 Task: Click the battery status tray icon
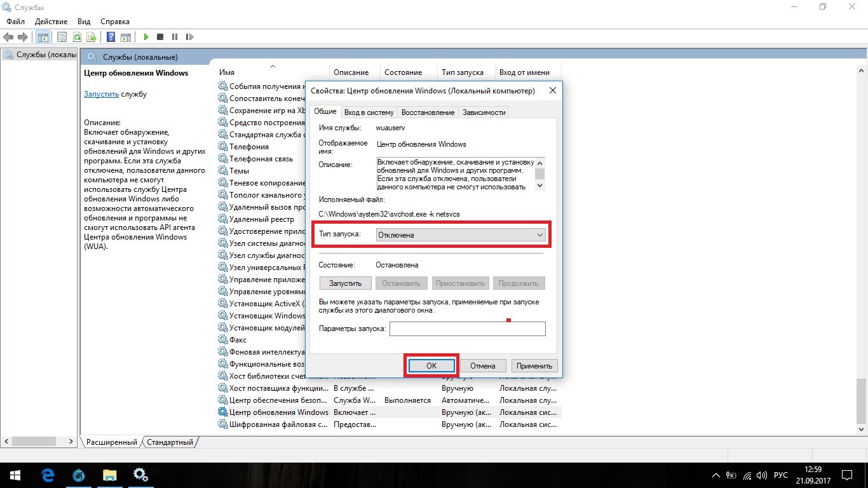[731, 475]
